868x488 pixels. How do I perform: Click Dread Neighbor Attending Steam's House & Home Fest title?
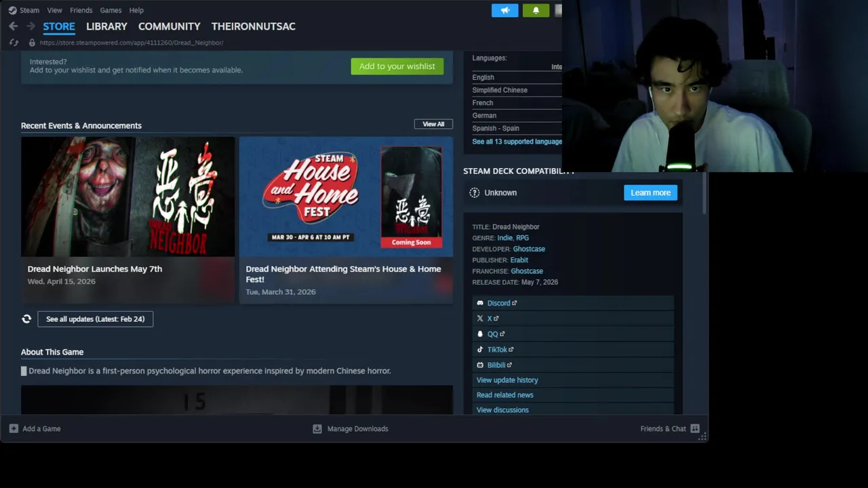click(x=343, y=274)
